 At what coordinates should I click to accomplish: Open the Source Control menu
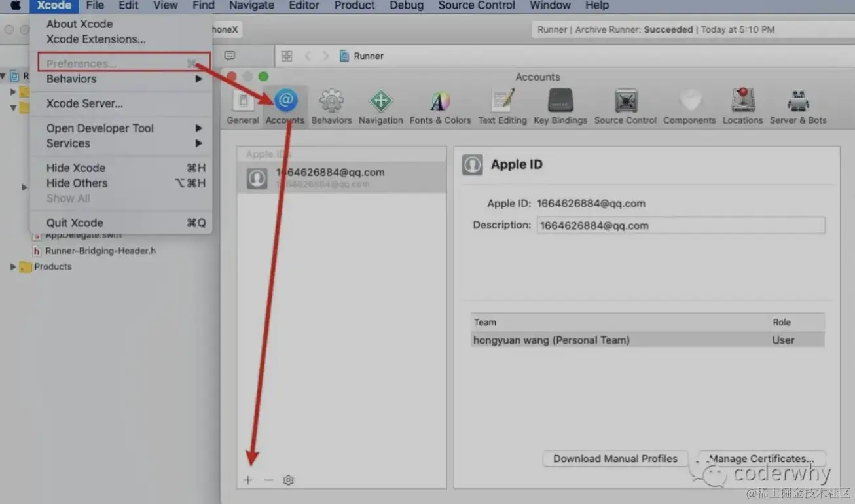click(x=477, y=5)
